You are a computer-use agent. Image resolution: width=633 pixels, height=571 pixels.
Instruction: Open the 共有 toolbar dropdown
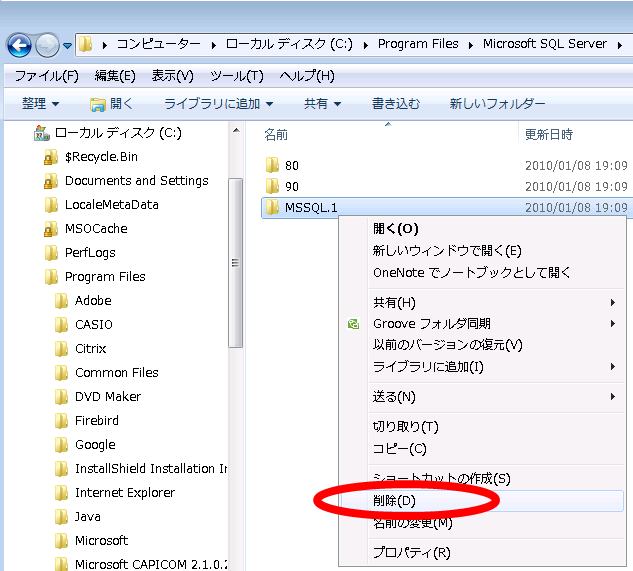(322, 104)
